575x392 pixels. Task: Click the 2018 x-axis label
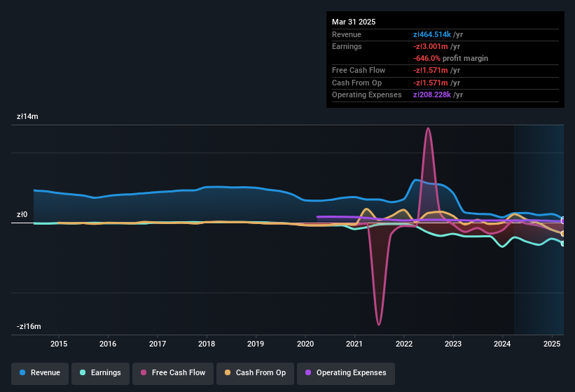(x=207, y=344)
